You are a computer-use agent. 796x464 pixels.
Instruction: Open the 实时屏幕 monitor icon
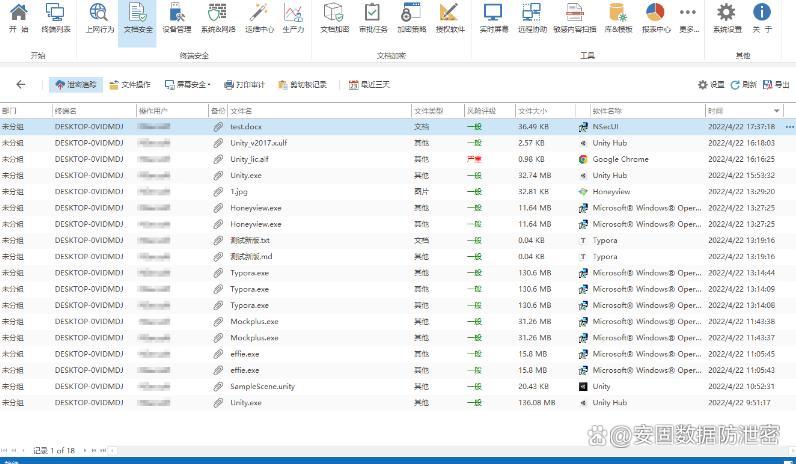pyautogui.click(x=493, y=16)
